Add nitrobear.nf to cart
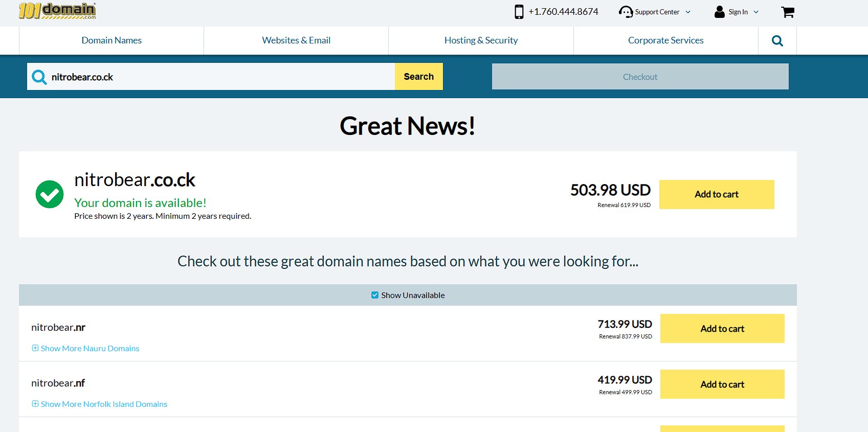Screen dimensions: 868x432 (x=722, y=384)
